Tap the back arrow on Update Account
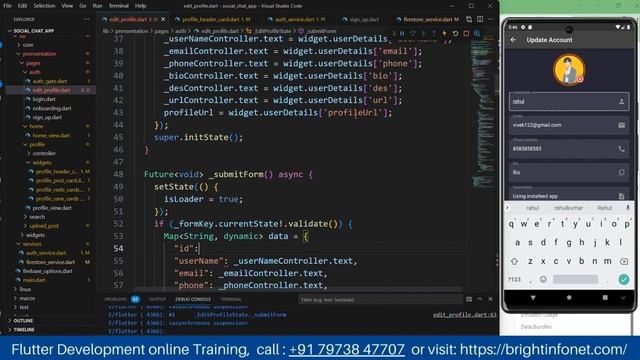This screenshot has height=360, width=640. 513,40
